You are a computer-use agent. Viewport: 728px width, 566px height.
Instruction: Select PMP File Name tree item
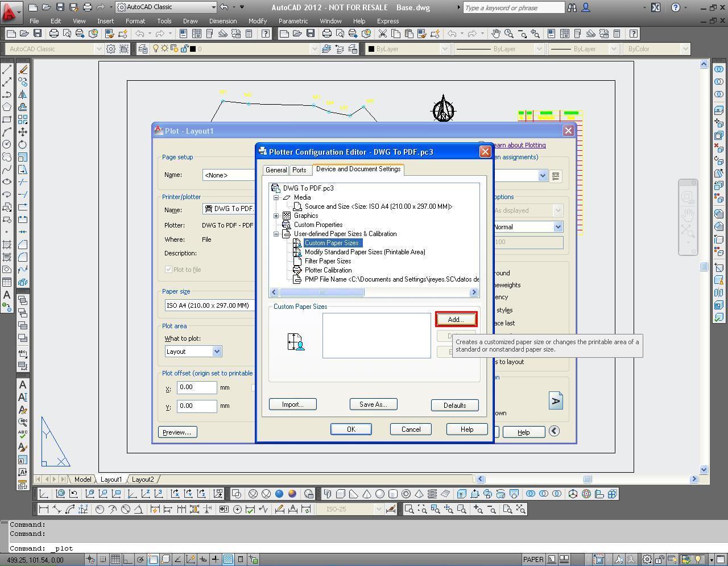tap(391, 279)
